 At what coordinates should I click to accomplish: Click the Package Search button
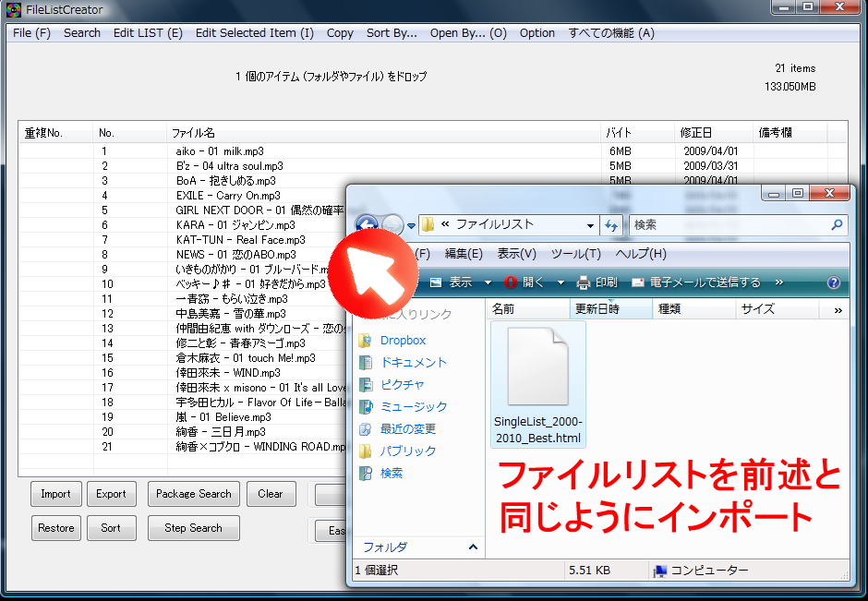(193, 494)
